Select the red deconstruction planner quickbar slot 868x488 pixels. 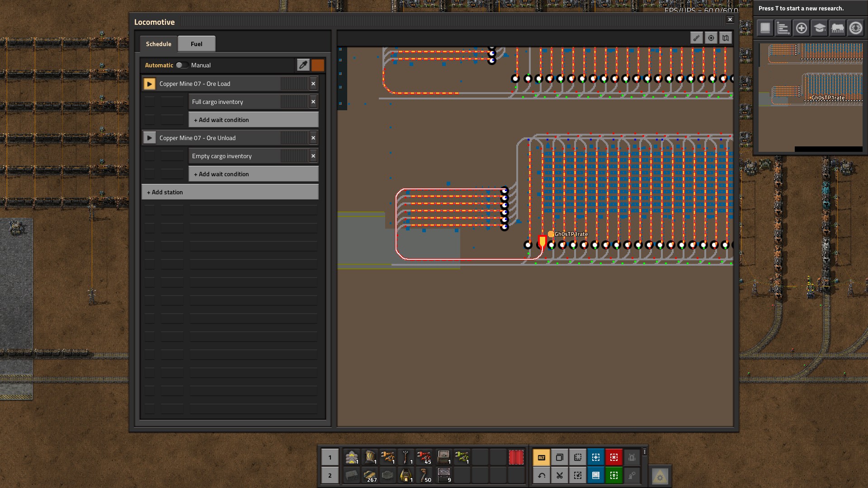[516, 457]
